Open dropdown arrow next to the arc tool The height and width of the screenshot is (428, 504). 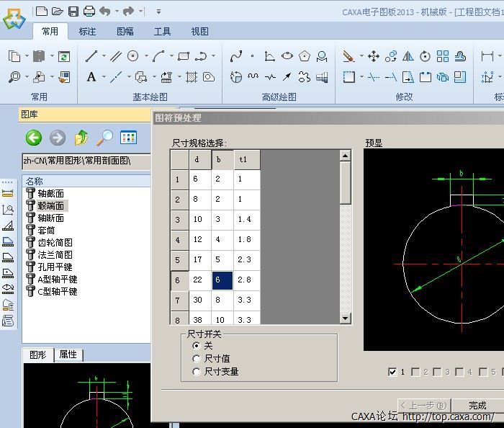(171, 56)
